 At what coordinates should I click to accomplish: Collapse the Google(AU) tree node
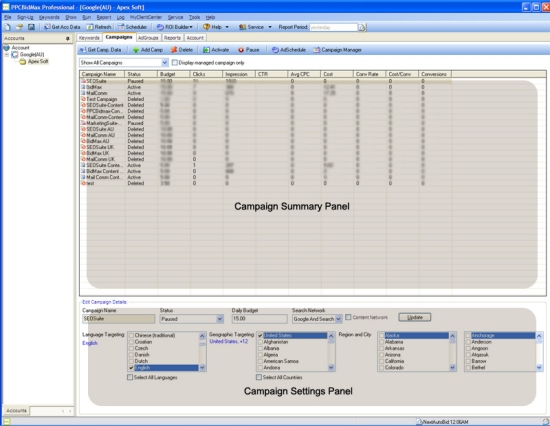pos(7,54)
